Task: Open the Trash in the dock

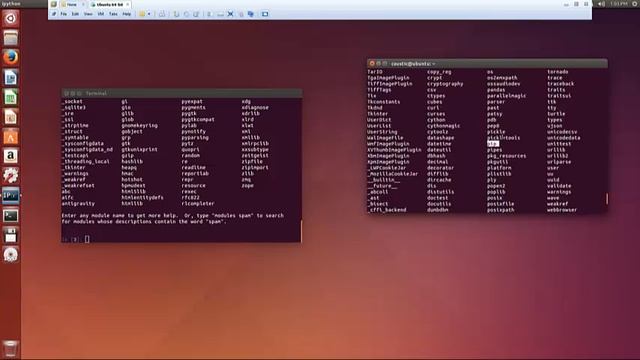Action: [11, 349]
